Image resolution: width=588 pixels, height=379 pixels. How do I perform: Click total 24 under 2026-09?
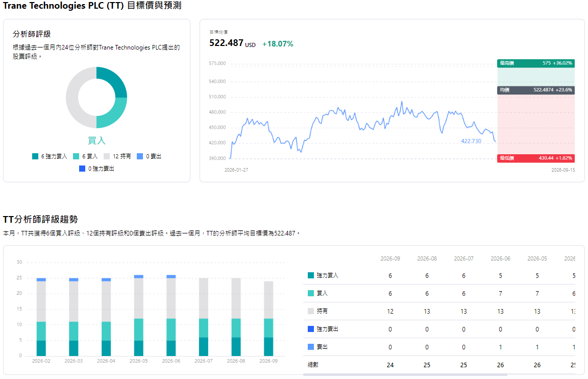[390, 365]
